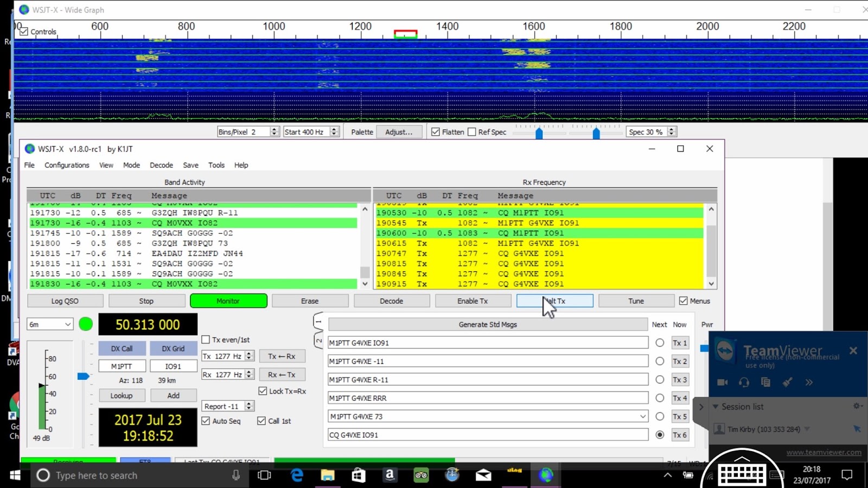The width and height of the screenshot is (868, 488).
Task: Adjust the Spec 30 % spinner arrows
Action: (x=671, y=132)
